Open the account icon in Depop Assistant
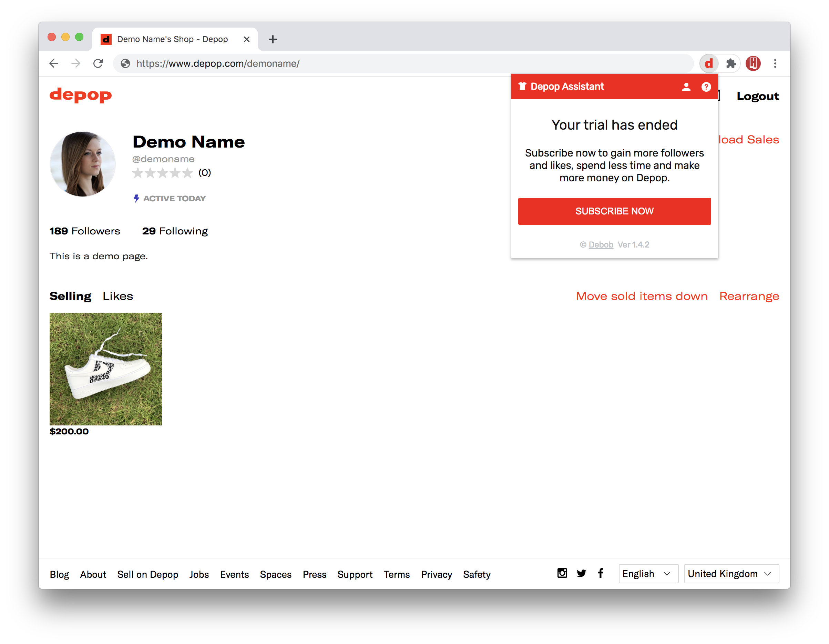 [x=686, y=87]
